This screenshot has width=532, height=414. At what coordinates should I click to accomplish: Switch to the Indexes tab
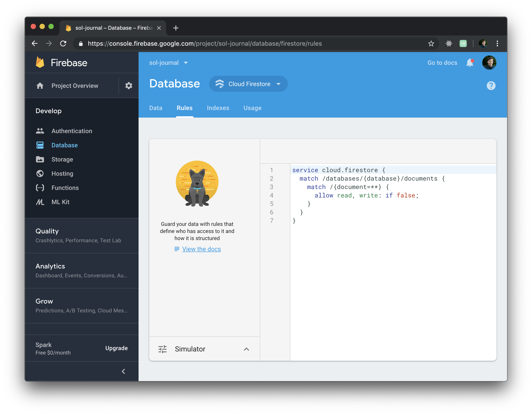[x=218, y=108]
